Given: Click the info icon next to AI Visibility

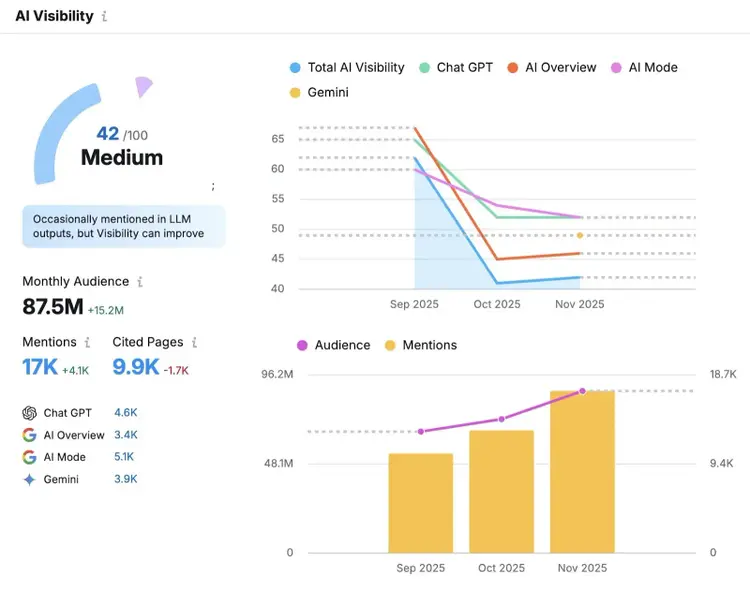Looking at the screenshot, I should pyautogui.click(x=104, y=16).
